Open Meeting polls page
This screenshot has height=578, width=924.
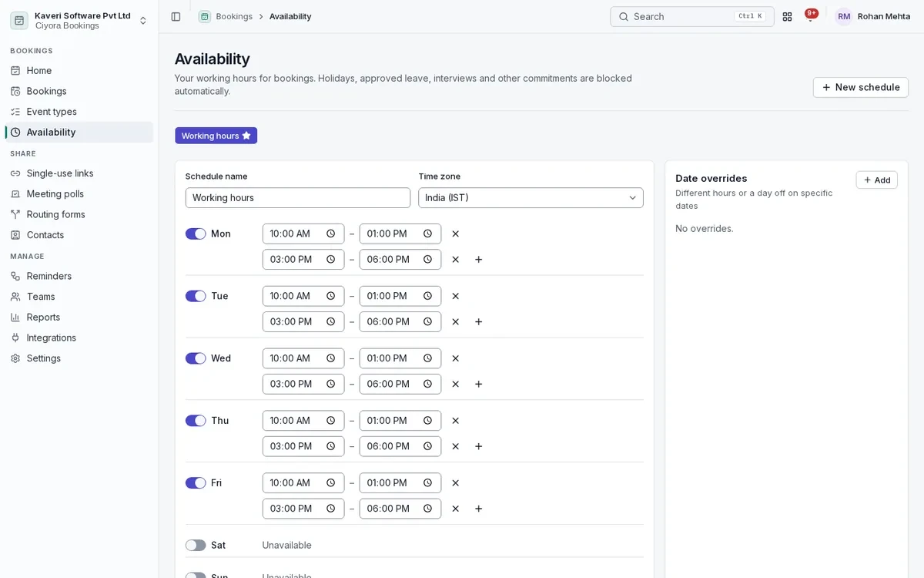(79, 194)
